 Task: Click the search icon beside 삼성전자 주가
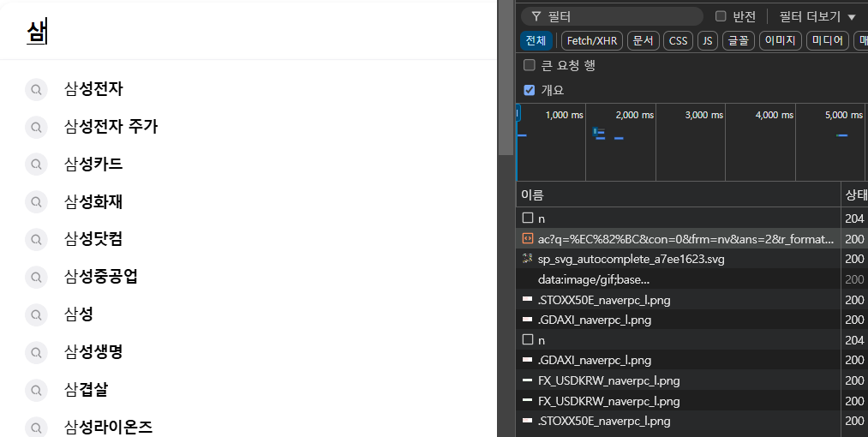pyautogui.click(x=36, y=127)
